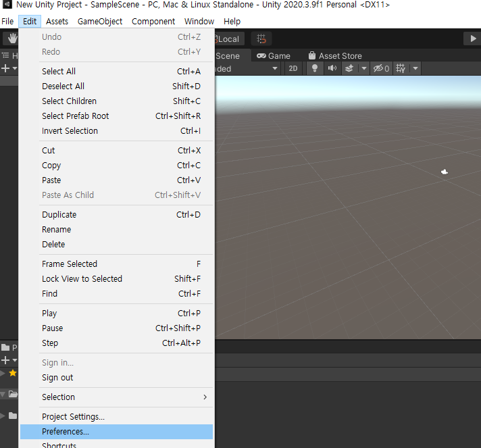481x448 pixels.
Task: Open the Help menu
Action: point(232,22)
